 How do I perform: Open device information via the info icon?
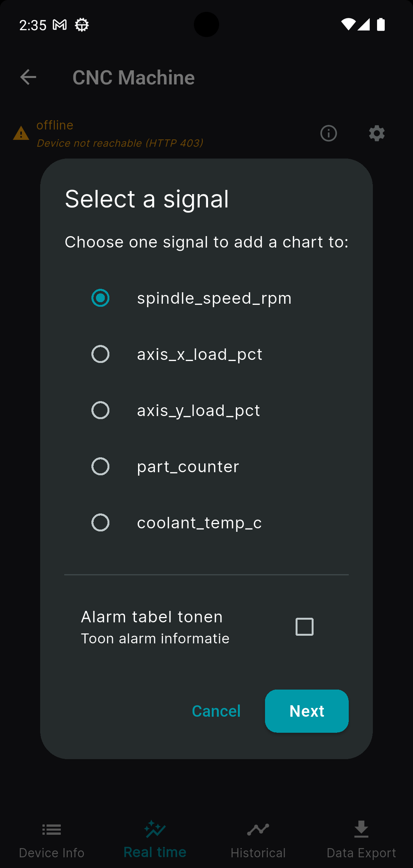328,133
